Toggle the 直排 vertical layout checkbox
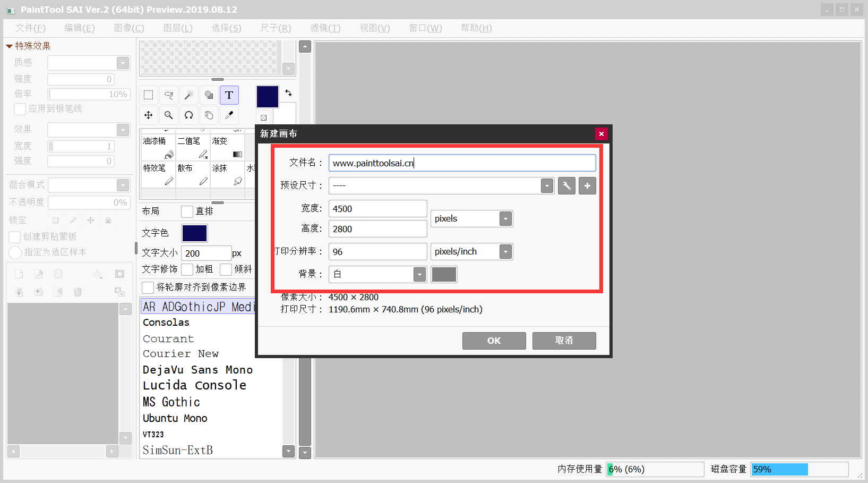 [187, 211]
